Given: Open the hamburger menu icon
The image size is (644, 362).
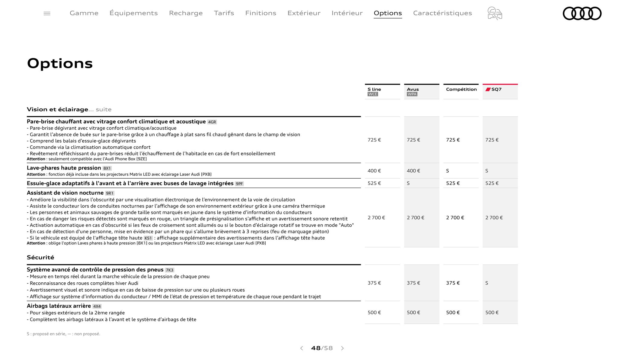Looking at the screenshot, I should 47,13.
